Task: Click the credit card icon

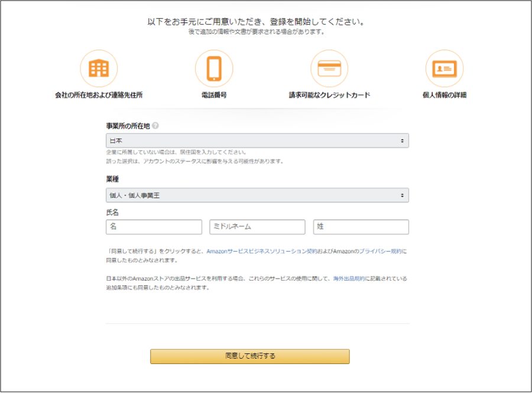Action: (x=329, y=68)
